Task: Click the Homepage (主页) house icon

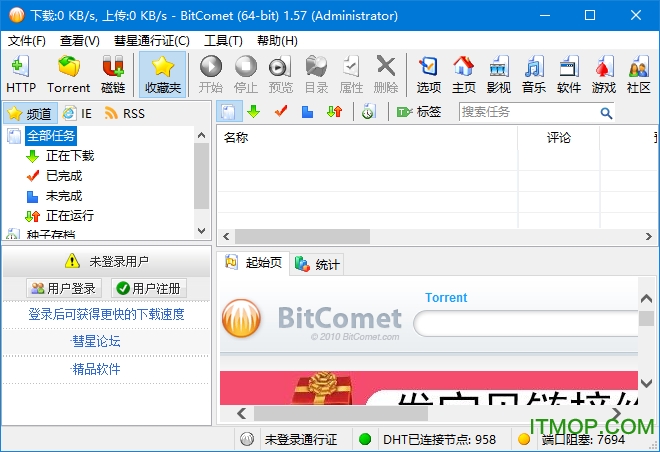Action: tap(463, 75)
